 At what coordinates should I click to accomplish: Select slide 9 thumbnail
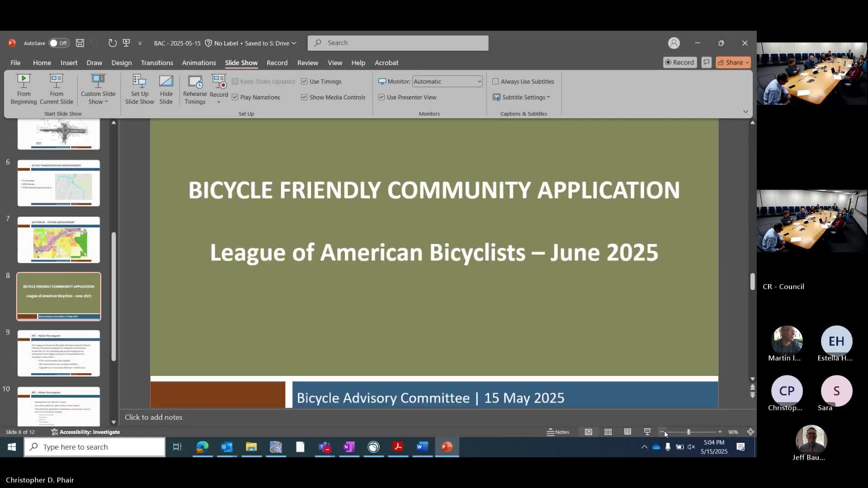pyautogui.click(x=59, y=353)
